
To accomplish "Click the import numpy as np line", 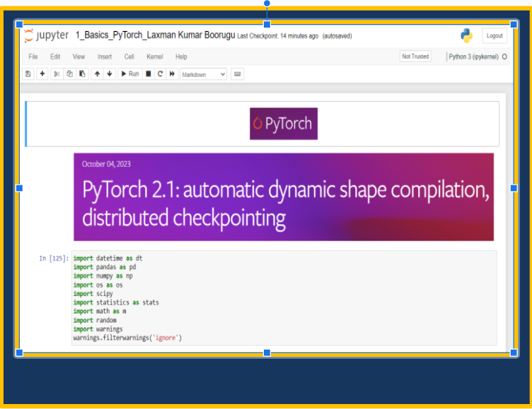I will point(103,276).
